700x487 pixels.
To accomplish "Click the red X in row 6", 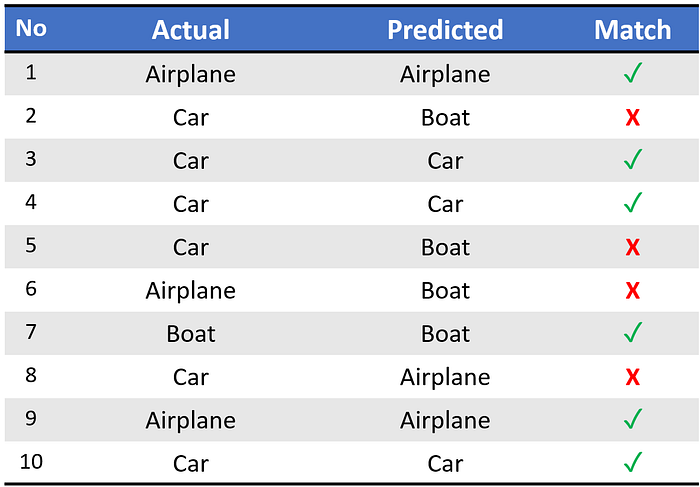I will 633,291.
